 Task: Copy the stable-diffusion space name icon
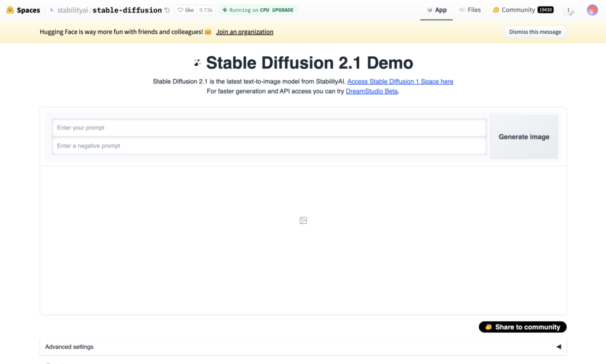tap(167, 10)
